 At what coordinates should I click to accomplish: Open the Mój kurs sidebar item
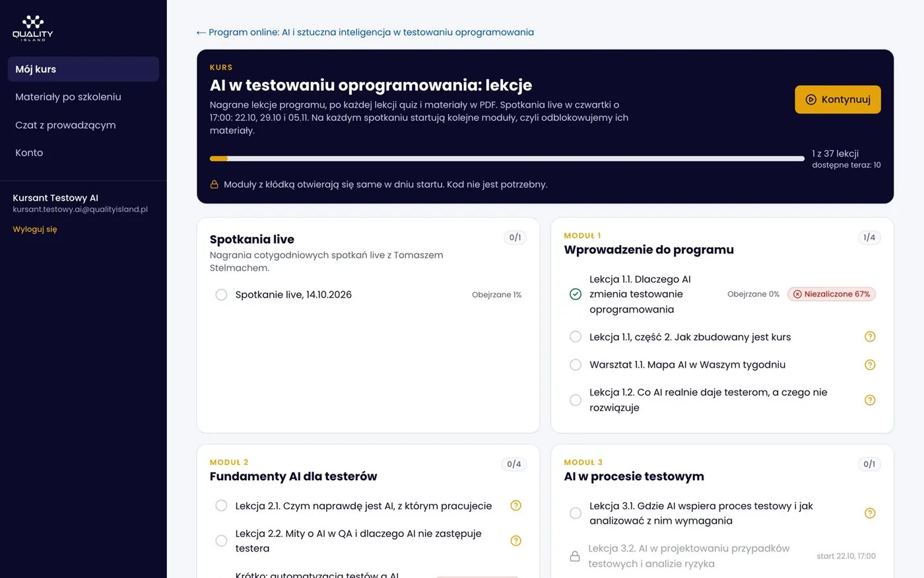pyautogui.click(x=83, y=69)
